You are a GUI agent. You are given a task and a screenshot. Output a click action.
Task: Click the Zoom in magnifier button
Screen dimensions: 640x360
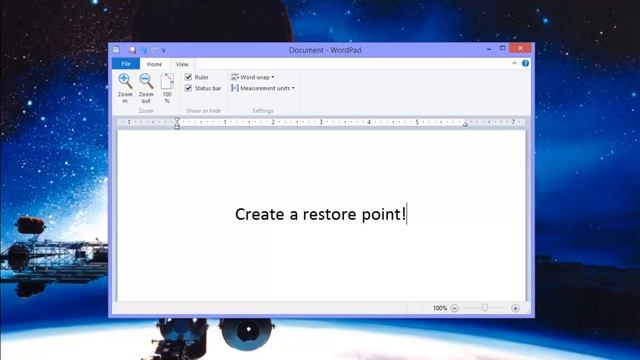pos(125,88)
